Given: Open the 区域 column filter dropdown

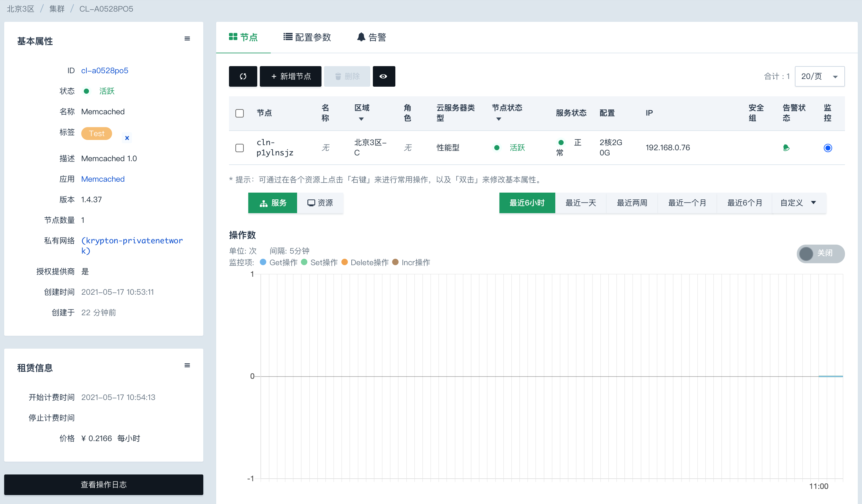Looking at the screenshot, I should click(361, 119).
